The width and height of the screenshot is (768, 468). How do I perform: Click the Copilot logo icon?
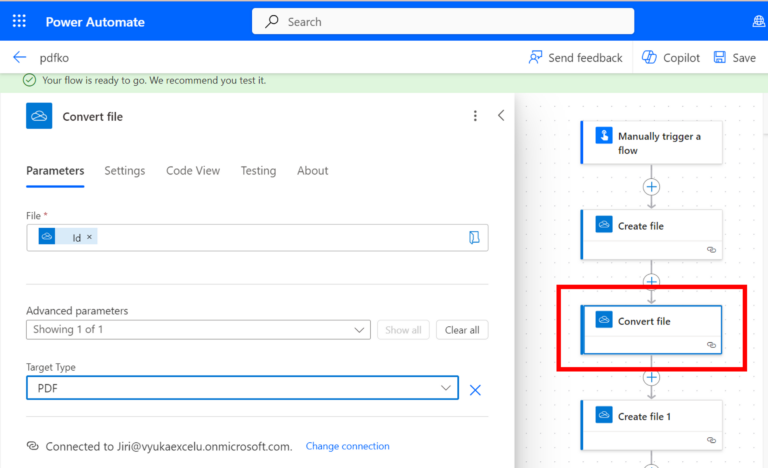pos(649,57)
